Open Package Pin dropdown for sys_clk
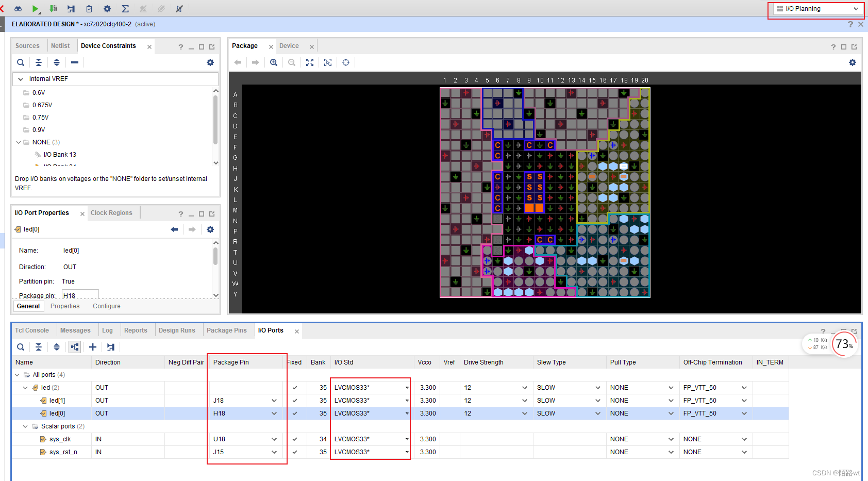Viewport: 868px width, 481px height. click(x=274, y=439)
